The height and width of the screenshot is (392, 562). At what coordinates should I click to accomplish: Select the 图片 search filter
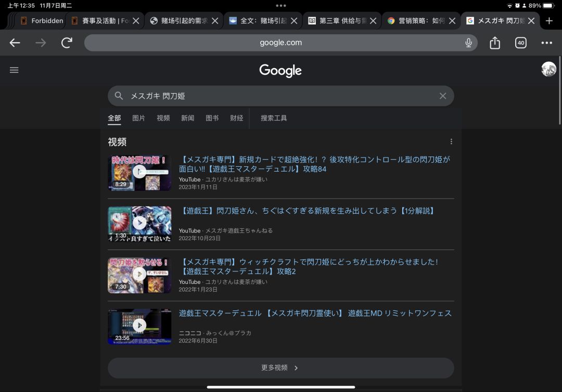[139, 118]
